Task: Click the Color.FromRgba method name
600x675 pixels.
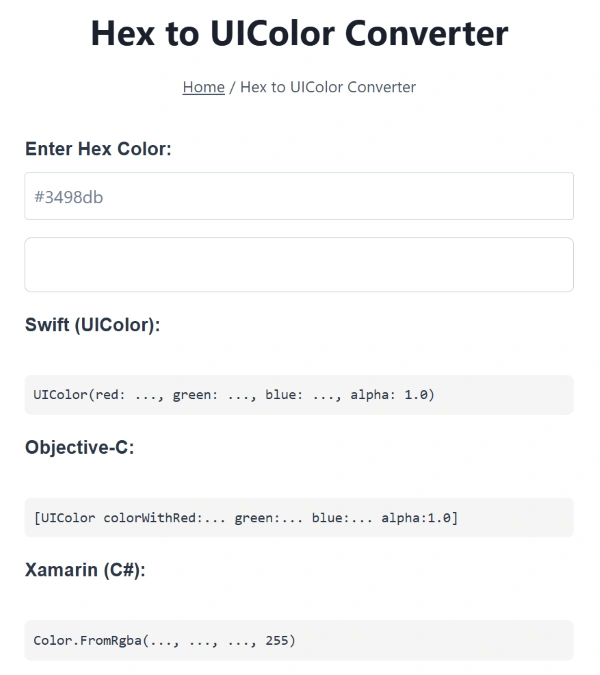Action: [90, 640]
